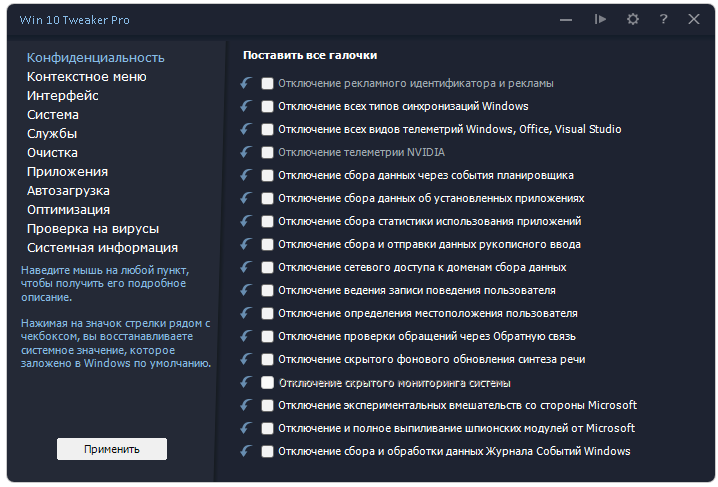Restore default for scheduler events data collection
Image resolution: width=718 pixels, height=487 pixels.
click(246, 175)
